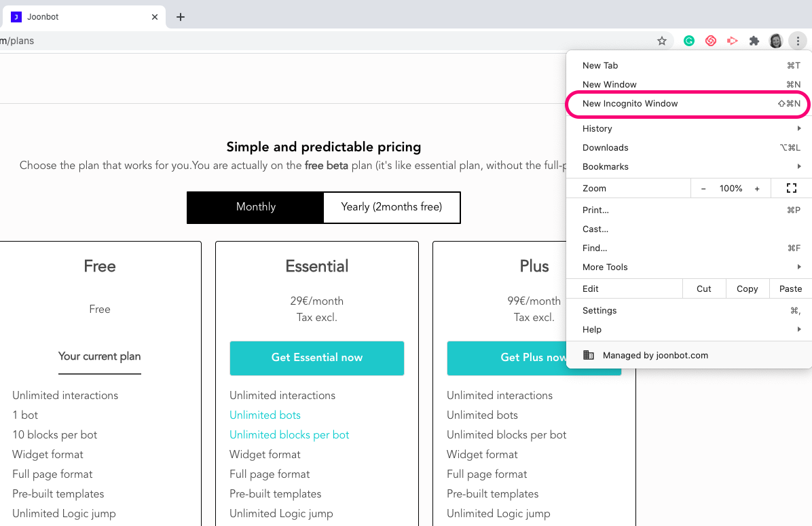Open Settings from the Chrome menu
This screenshot has height=526, width=812.
(688, 311)
